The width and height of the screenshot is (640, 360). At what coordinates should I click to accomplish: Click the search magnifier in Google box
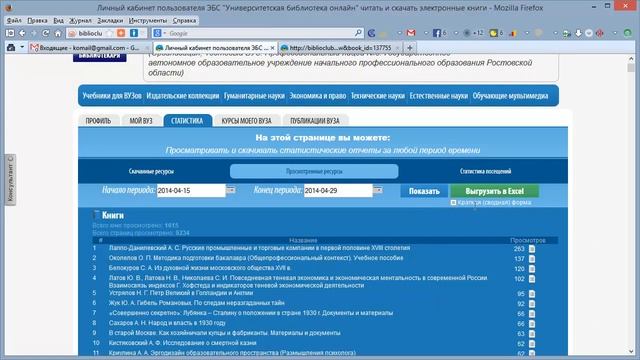358,33
